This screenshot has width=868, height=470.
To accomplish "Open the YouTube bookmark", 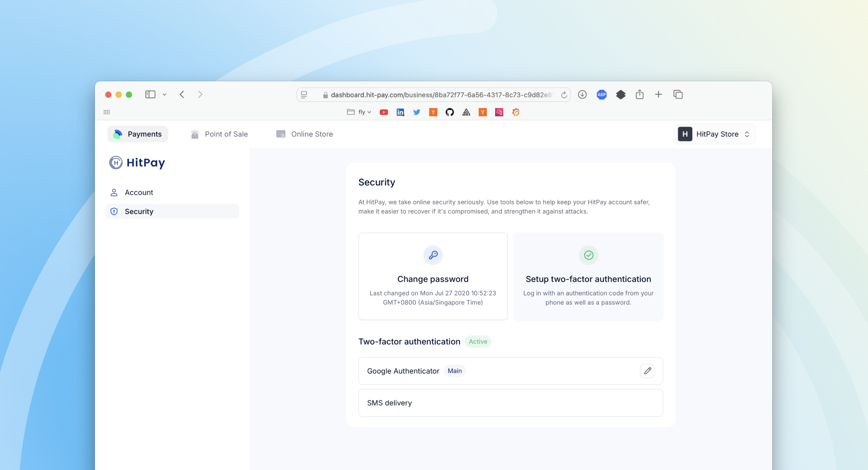I will [384, 112].
